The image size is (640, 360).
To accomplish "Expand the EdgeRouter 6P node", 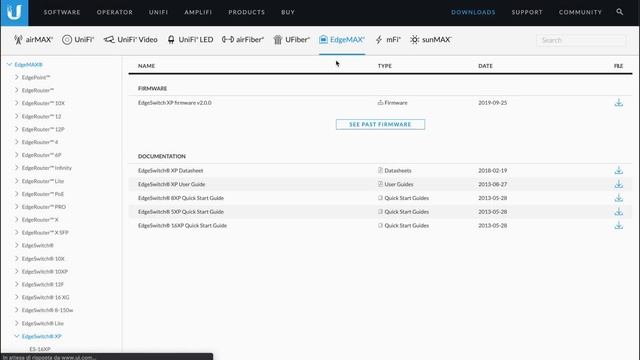I will (x=17, y=155).
